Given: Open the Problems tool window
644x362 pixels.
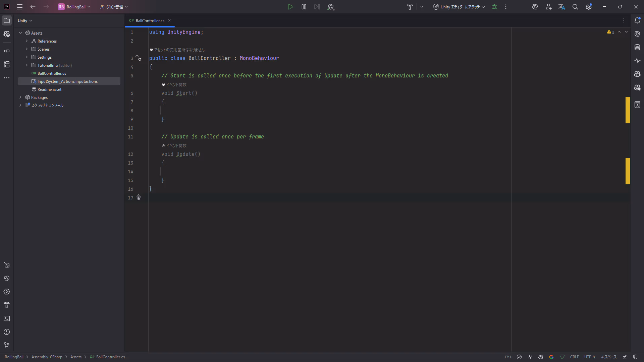Looking at the screenshot, I should (7, 332).
